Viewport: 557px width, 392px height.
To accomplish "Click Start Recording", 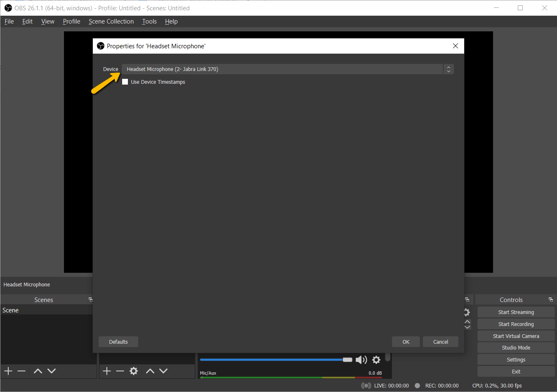I will pyautogui.click(x=516, y=324).
